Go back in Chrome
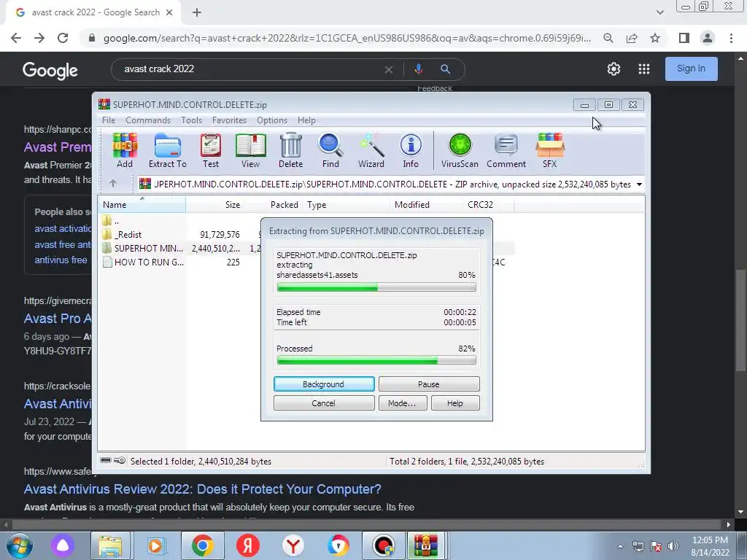 pos(16,38)
